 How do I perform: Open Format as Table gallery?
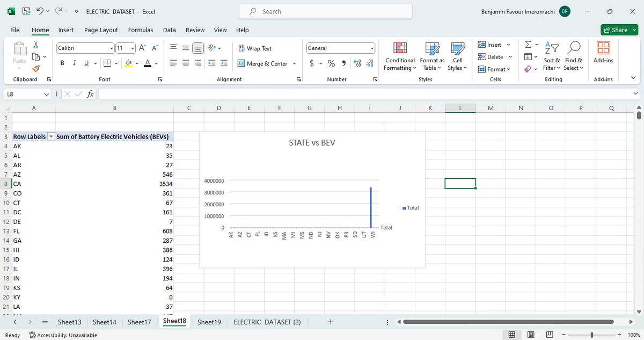432,57
